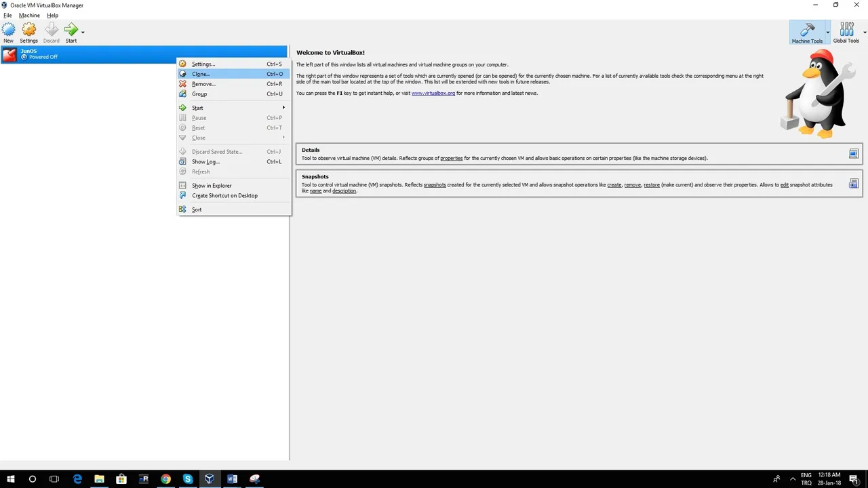Open the Snapshots tool via its icon
868x488 pixels.
click(x=854, y=184)
